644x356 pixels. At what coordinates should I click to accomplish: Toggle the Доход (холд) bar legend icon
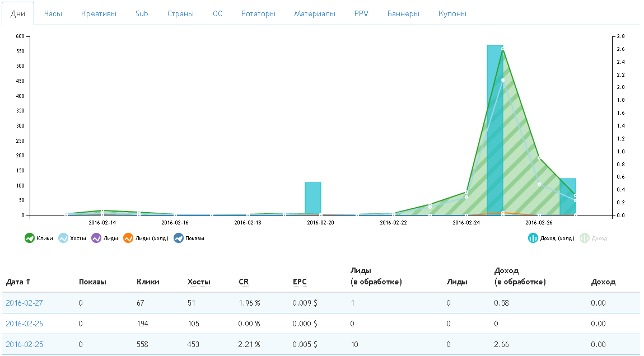point(533,238)
